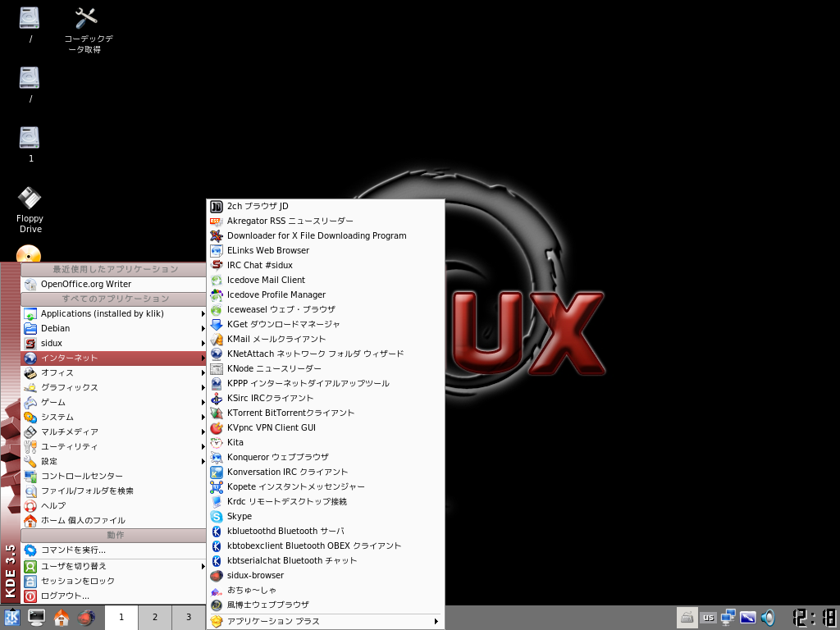
Task: Expand the sidux submenu
Action: coord(113,344)
